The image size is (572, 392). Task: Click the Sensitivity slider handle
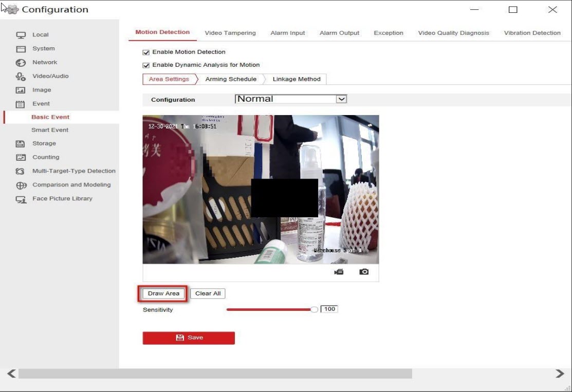pyautogui.click(x=315, y=309)
